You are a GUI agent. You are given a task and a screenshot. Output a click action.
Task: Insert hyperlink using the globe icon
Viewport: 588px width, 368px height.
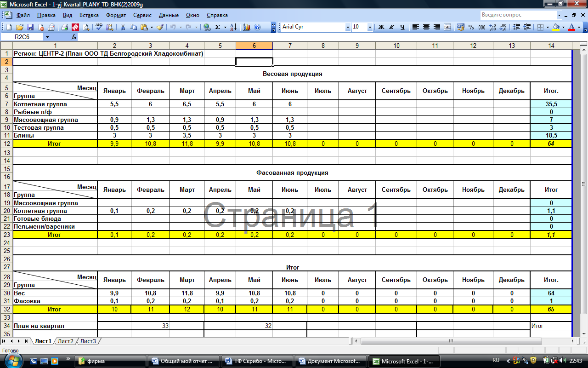(207, 27)
